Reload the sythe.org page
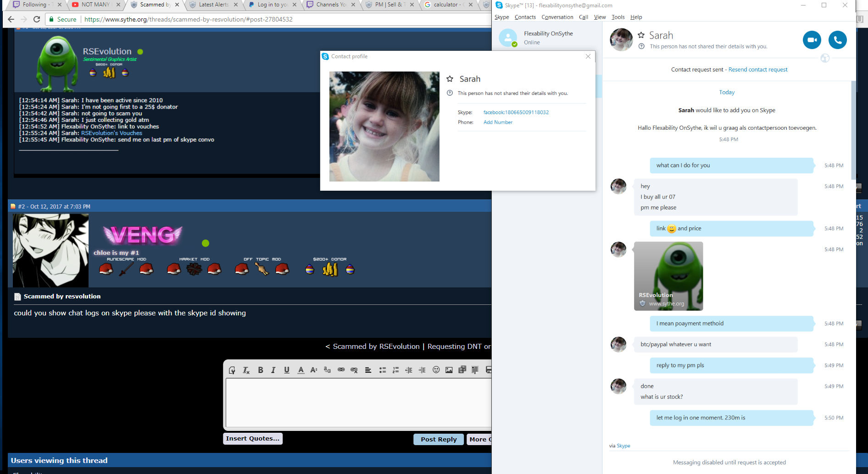The image size is (868, 474). pyautogui.click(x=37, y=19)
